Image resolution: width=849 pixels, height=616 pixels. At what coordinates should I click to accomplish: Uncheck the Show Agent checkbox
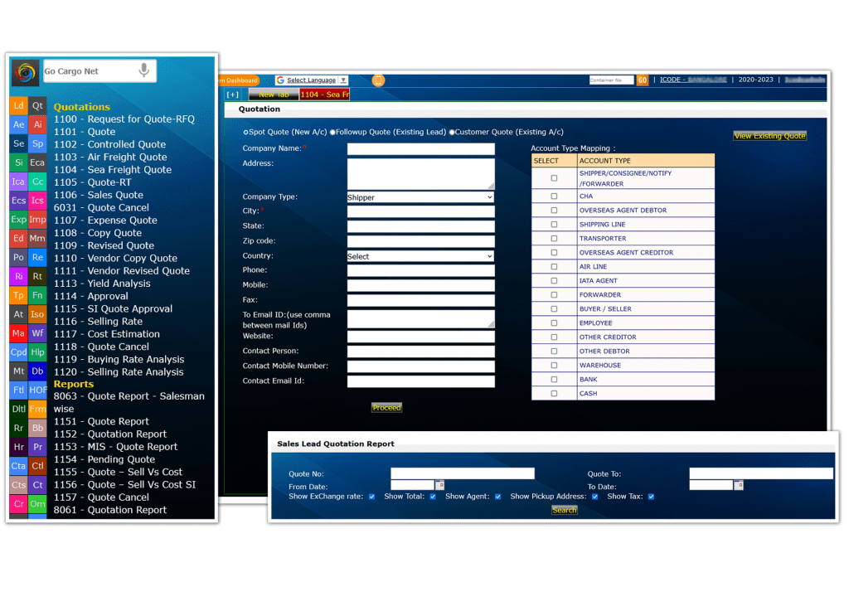click(x=497, y=497)
